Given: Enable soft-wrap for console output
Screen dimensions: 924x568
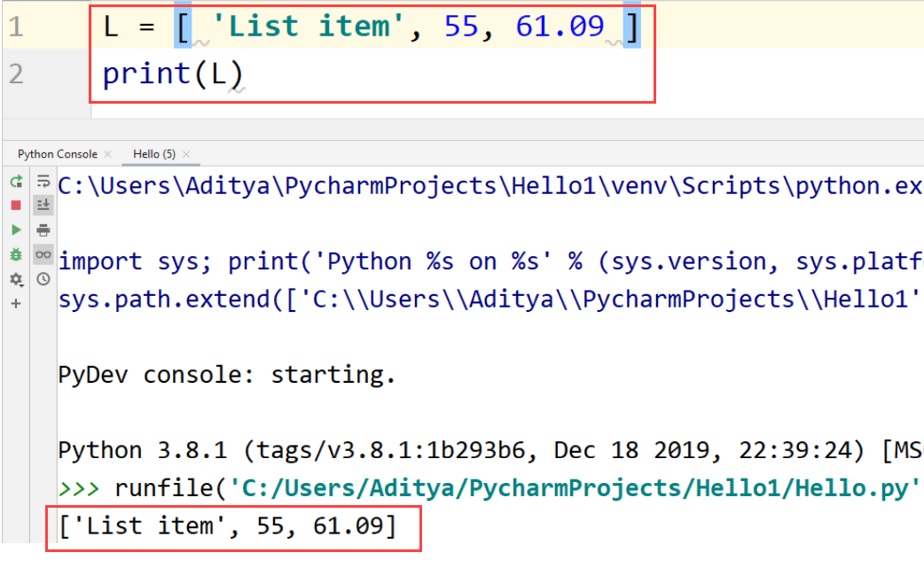Looking at the screenshot, I should 43,182.
